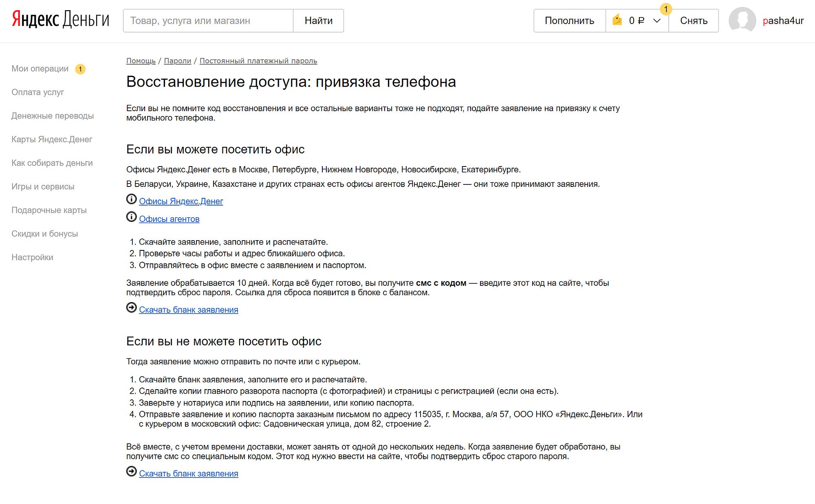Click line Офисы Яндекс.Денег есть в Москве
The height and width of the screenshot is (504, 815).
324,169
